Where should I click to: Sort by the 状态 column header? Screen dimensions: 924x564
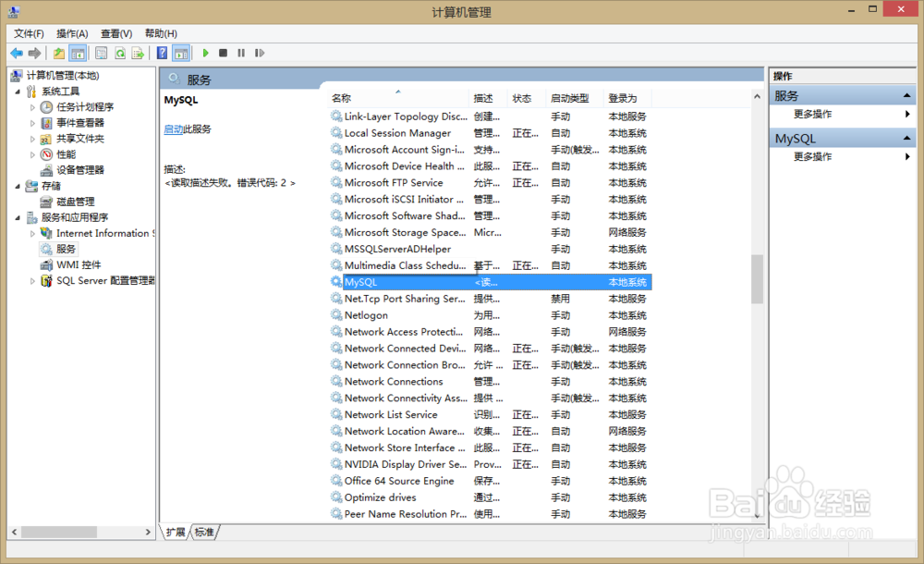527,99
